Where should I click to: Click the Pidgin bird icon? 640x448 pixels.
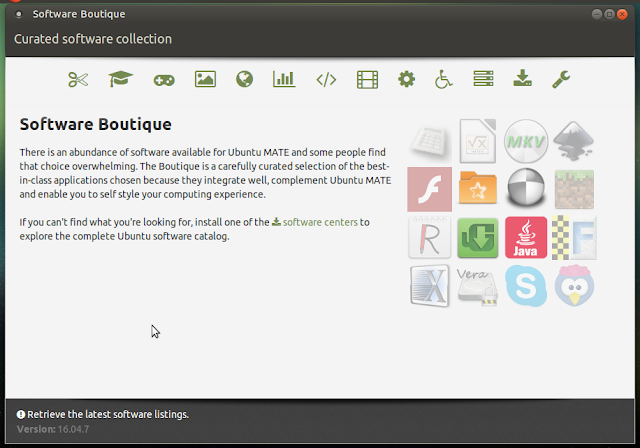pyautogui.click(x=574, y=286)
